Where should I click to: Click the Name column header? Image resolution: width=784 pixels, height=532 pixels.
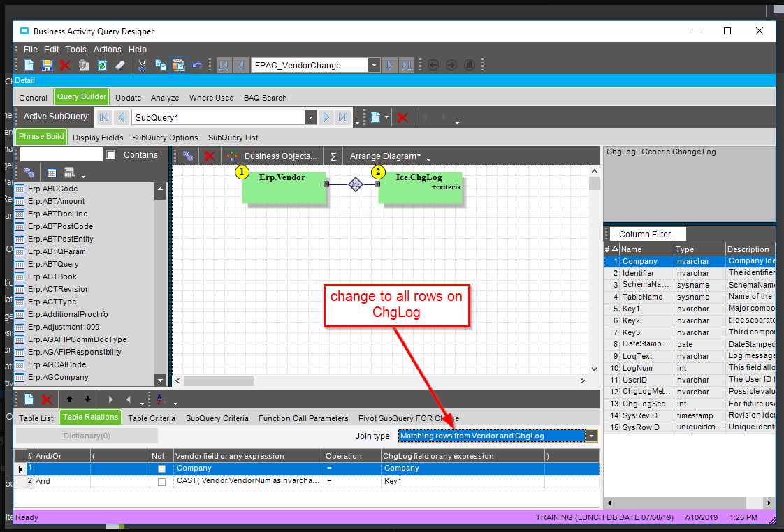tap(646, 249)
